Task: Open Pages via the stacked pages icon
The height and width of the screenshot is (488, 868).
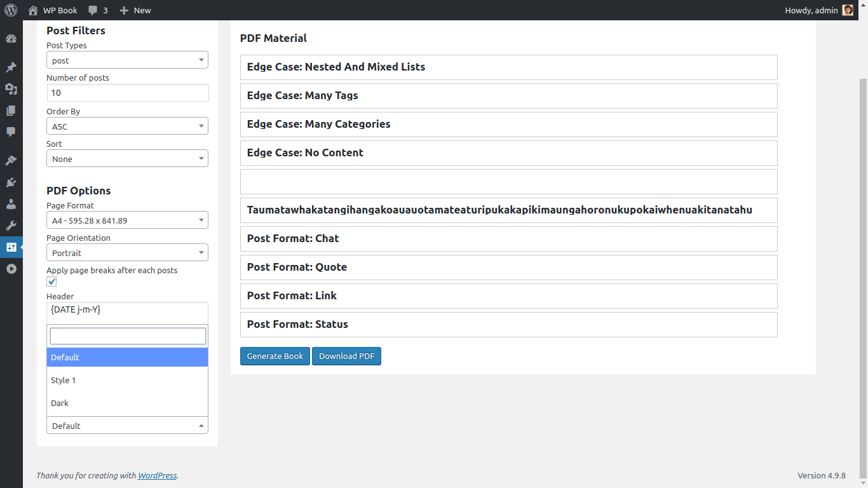Action: (x=11, y=111)
